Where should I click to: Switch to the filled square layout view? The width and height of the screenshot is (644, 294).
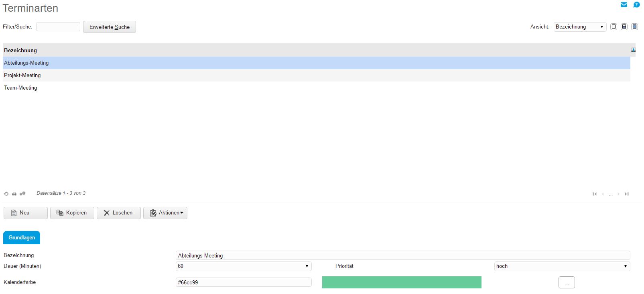(x=634, y=27)
